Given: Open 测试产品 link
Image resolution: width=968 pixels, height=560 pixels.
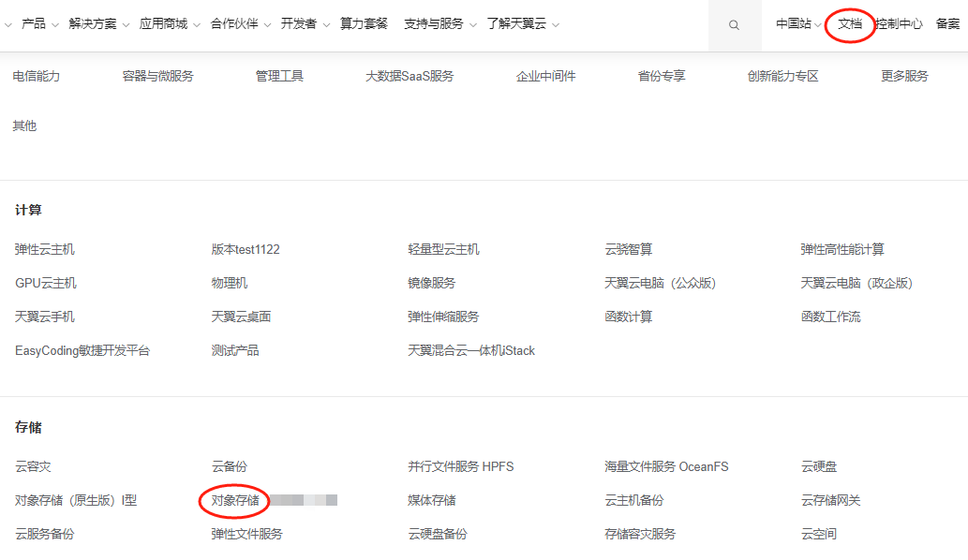Looking at the screenshot, I should coord(235,350).
